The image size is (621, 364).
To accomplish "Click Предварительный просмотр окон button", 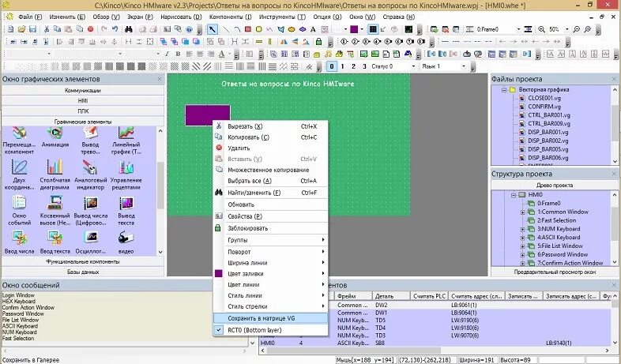I will tap(555, 272).
